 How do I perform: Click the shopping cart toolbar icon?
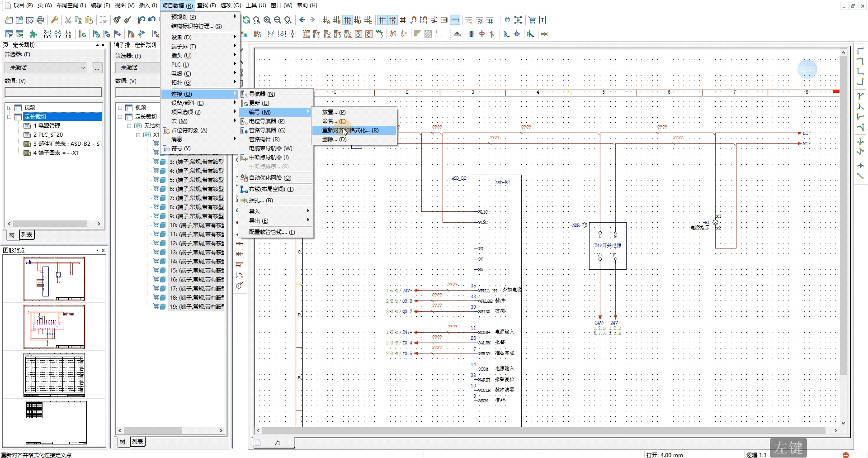pyautogui.click(x=532, y=20)
